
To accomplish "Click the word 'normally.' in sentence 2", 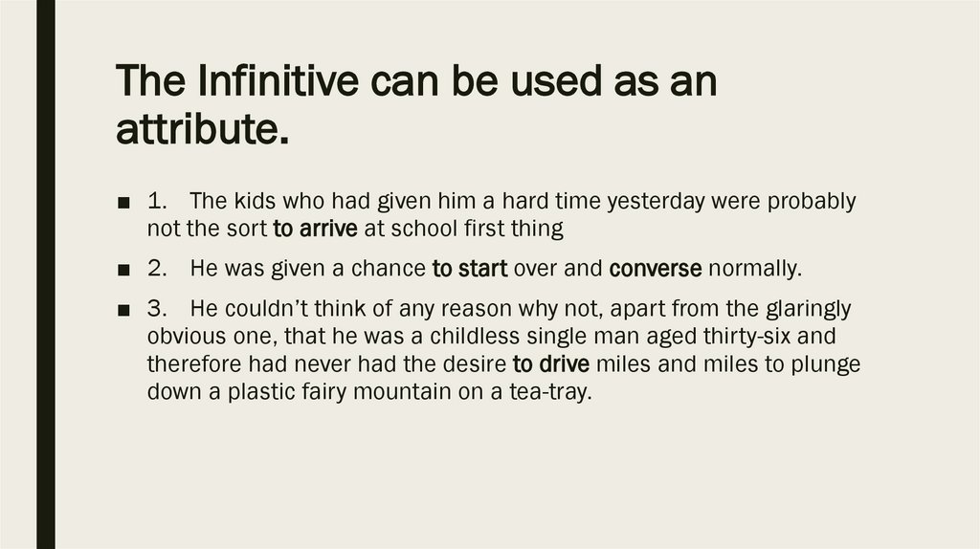I will point(754,270).
